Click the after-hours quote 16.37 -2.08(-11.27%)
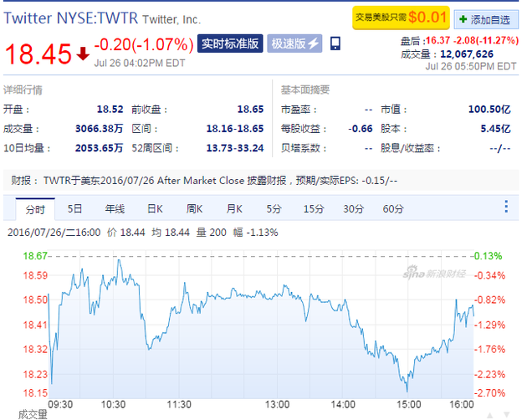The width and height of the screenshot is (527, 420). point(473,40)
